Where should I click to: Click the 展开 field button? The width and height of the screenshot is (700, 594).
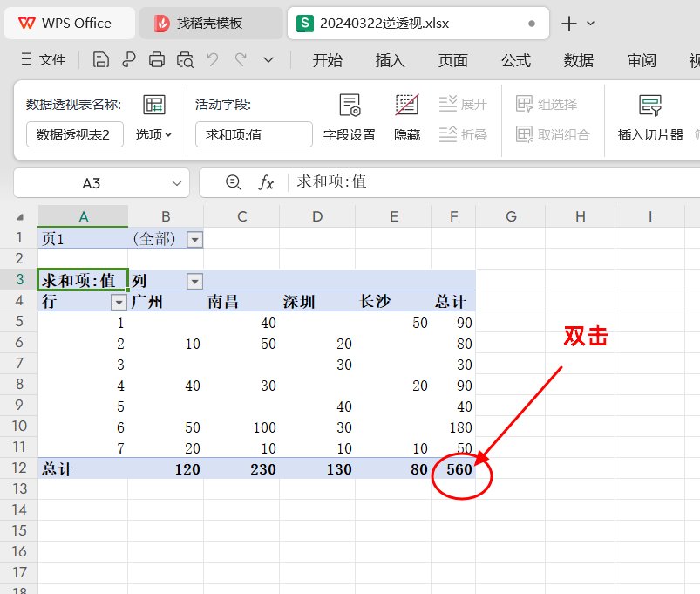463,104
